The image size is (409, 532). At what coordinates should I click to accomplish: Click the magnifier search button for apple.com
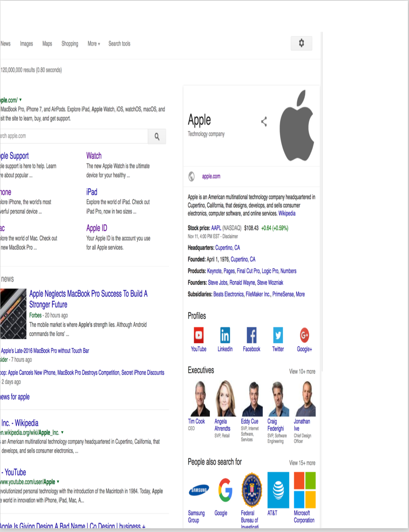click(x=157, y=137)
